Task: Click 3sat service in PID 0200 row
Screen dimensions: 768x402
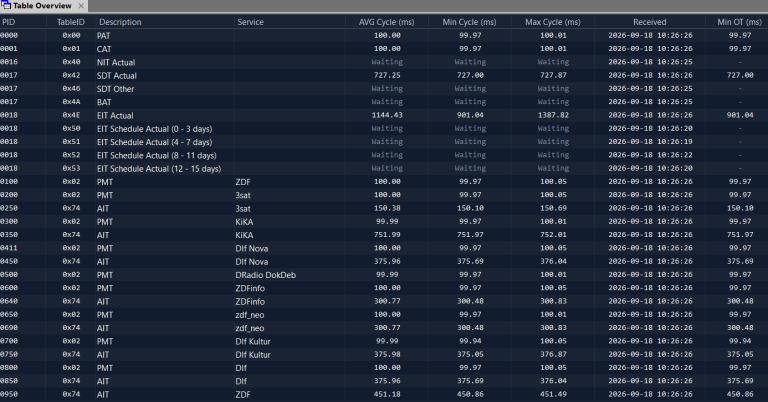Action: (243, 195)
